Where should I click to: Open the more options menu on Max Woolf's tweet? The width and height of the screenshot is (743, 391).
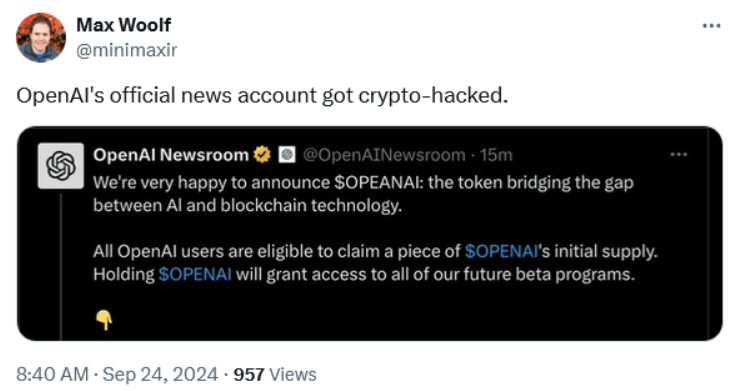(x=711, y=26)
